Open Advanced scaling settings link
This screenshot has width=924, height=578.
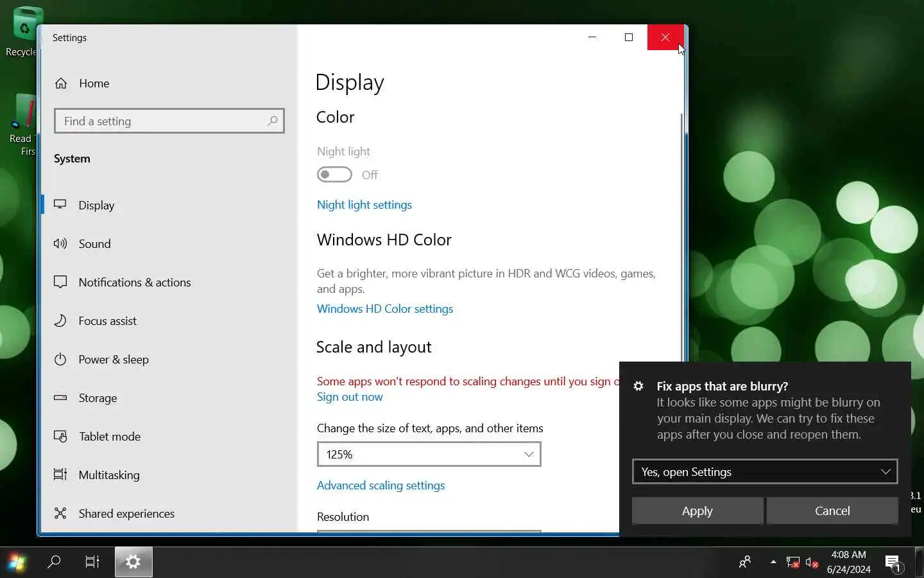(x=381, y=486)
